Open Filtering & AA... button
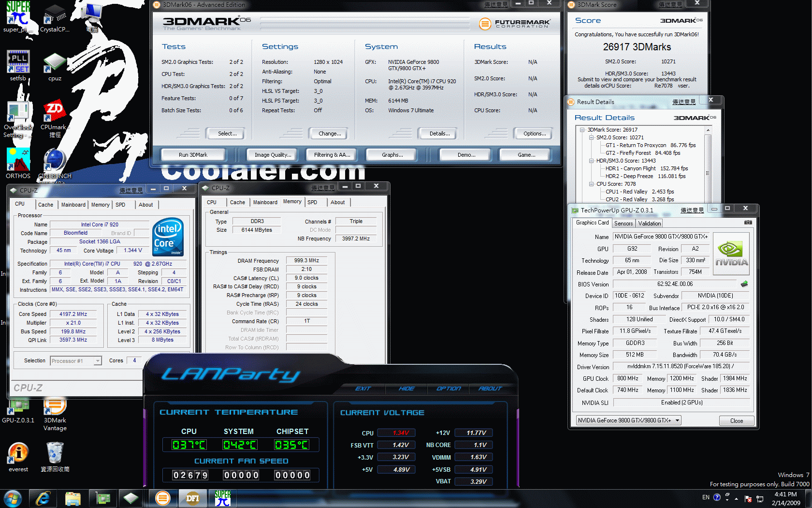The height and width of the screenshot is (508, 812). pos(332,155)
